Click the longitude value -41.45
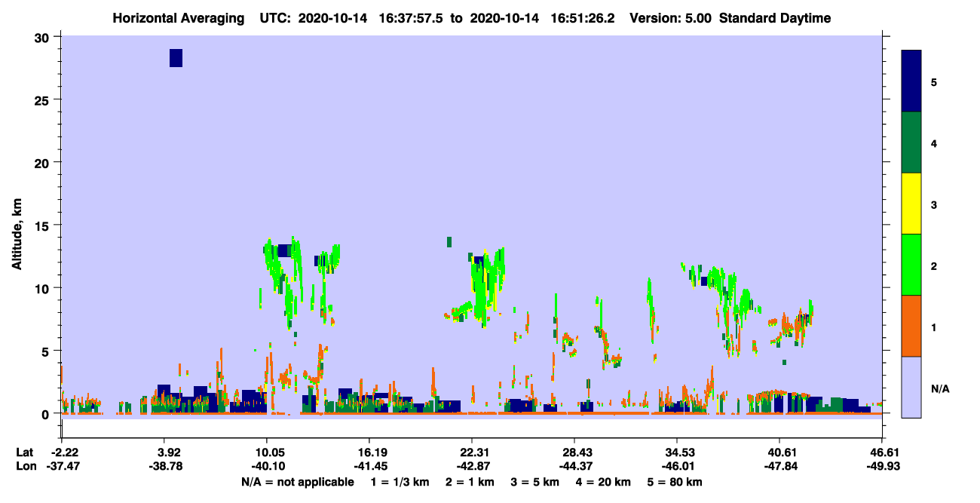This screenshot has height=503, width=980. (x=369, y=466)
